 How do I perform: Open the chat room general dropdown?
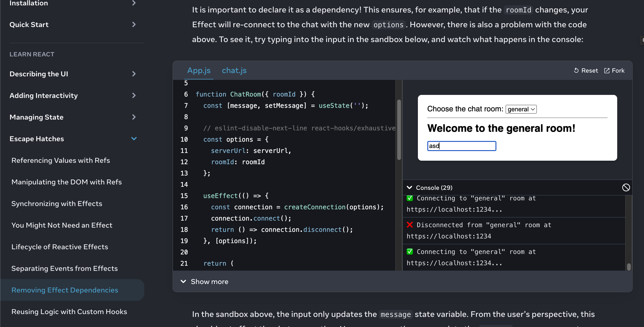tap(521, 109)
